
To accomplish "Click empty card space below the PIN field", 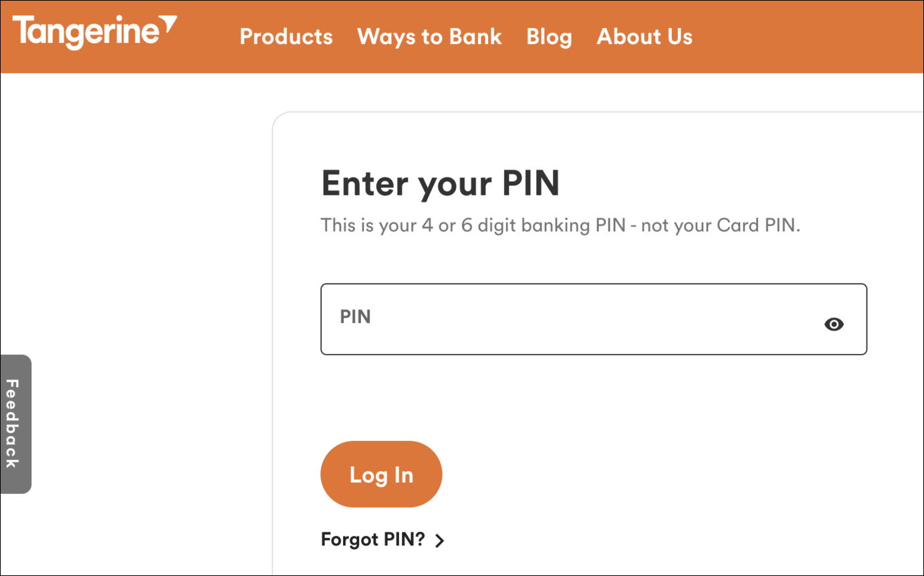I will 594,397.
